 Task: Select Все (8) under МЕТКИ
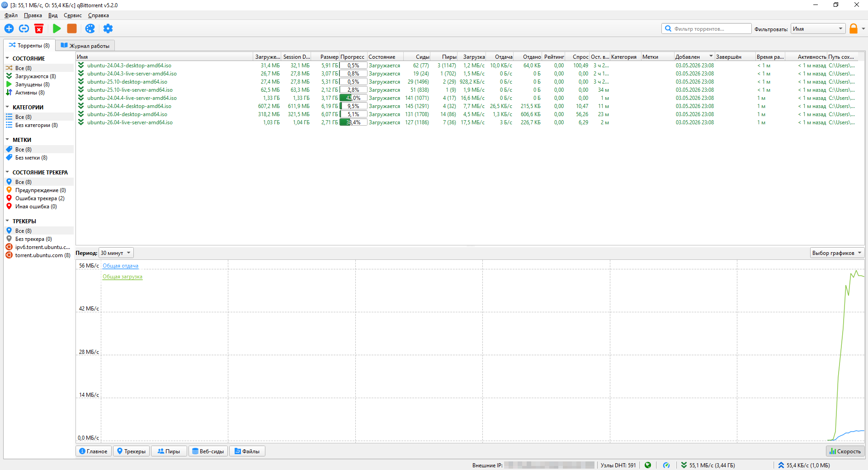38,150
